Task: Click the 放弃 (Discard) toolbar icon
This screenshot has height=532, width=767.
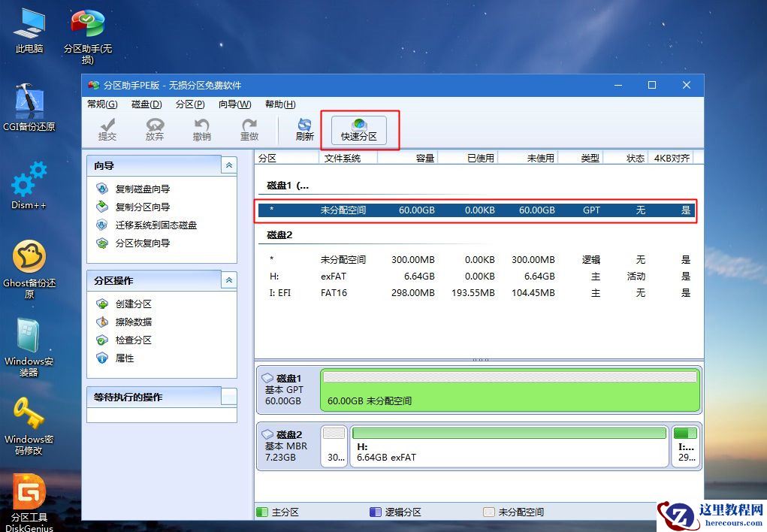Action: click(x=154, y=128)
